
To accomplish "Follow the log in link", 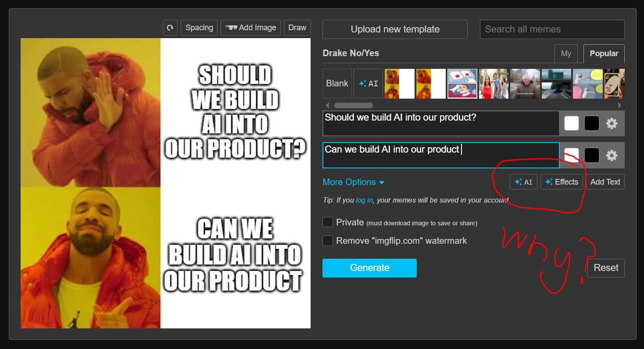I will pos(364,200).
